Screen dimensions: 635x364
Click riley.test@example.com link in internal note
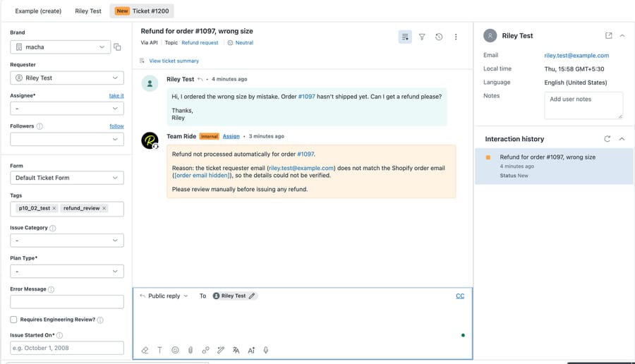[x=301, y=168]
